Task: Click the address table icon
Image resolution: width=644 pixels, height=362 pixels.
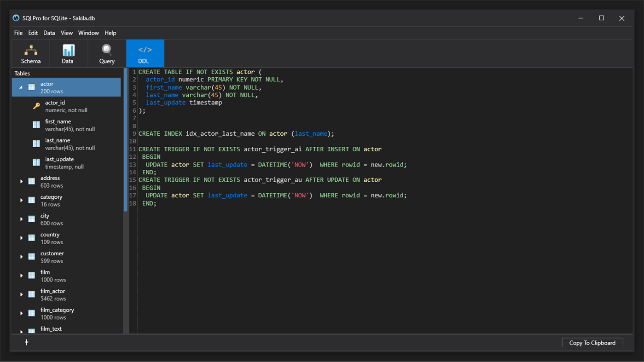Action: 32,181
